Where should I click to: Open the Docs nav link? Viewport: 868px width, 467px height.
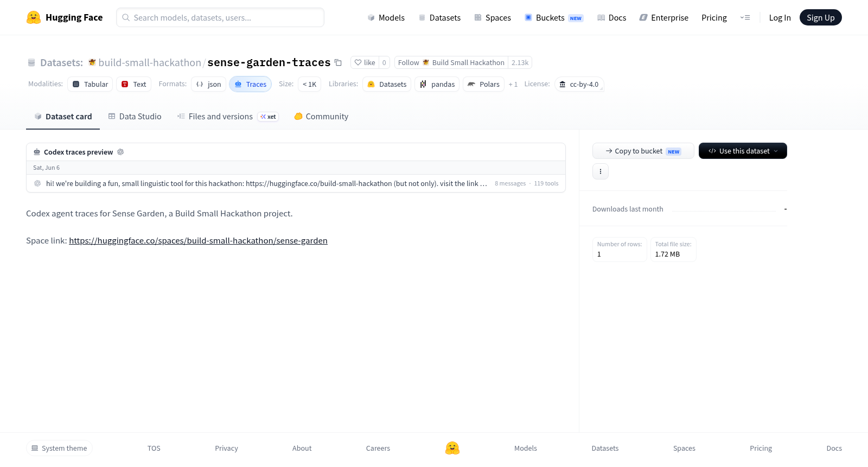(x=611, y=17)
